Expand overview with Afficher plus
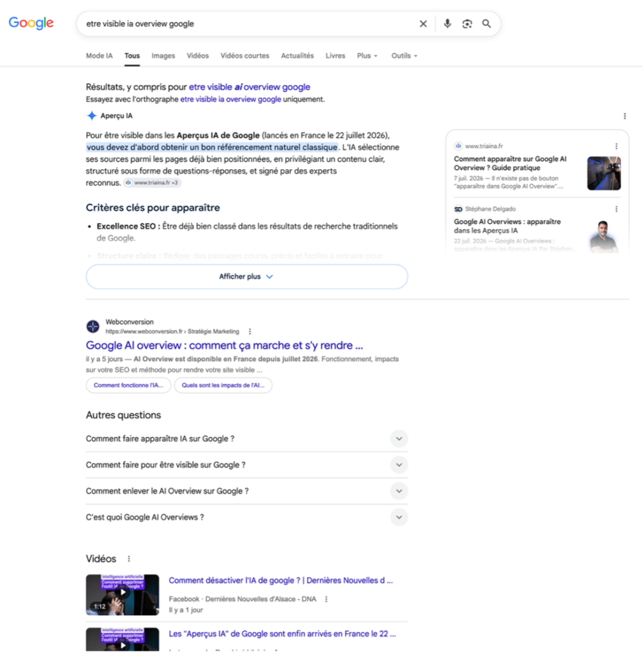This screenshot has height=654, width=644. 247,277
